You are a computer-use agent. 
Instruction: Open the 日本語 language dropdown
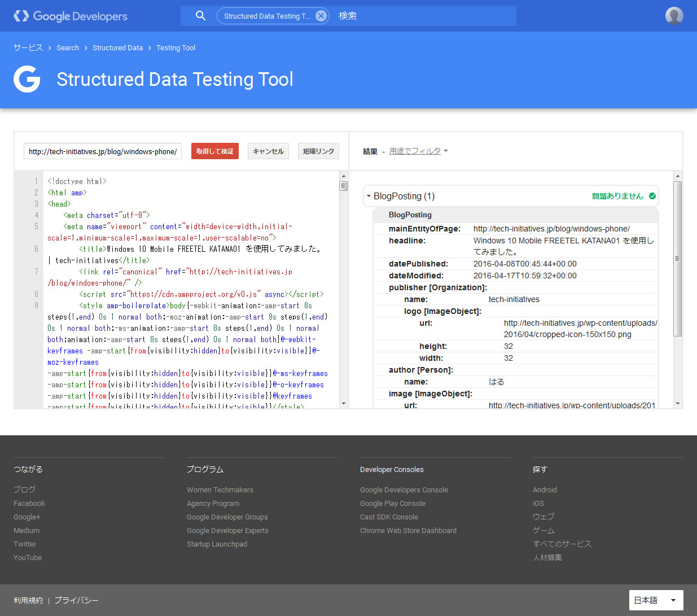coord(656,600)
